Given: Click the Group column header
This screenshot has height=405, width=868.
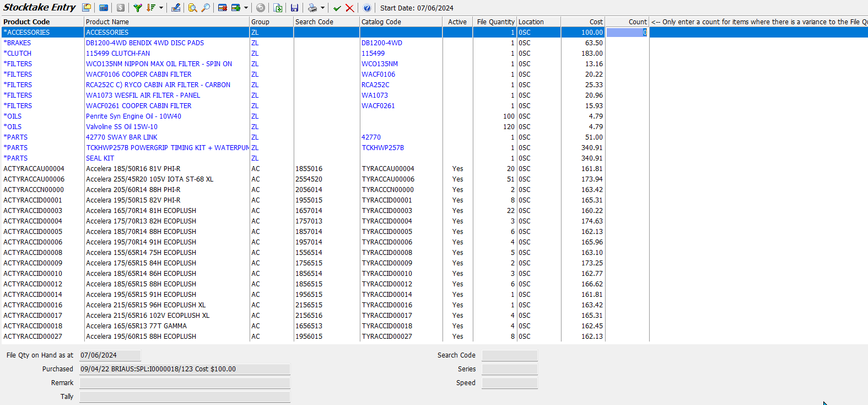Looking at the screenshot, I should click(x=271, y=22).
